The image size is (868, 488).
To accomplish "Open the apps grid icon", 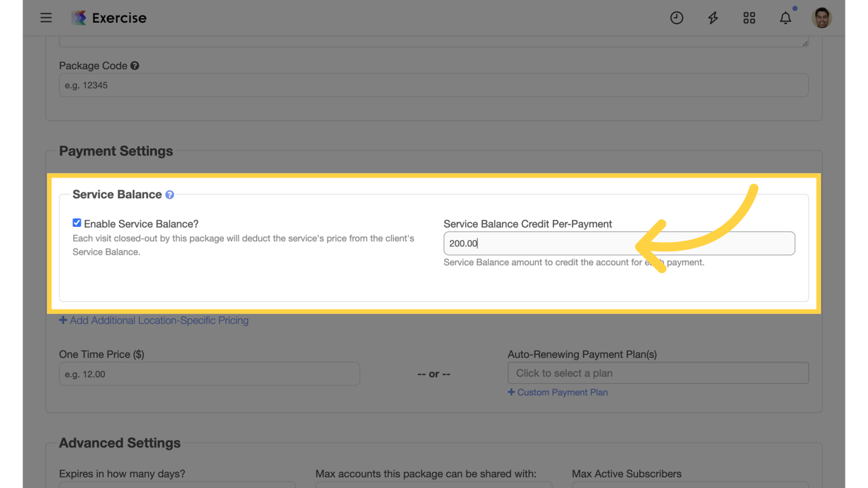I will point(749,17).
